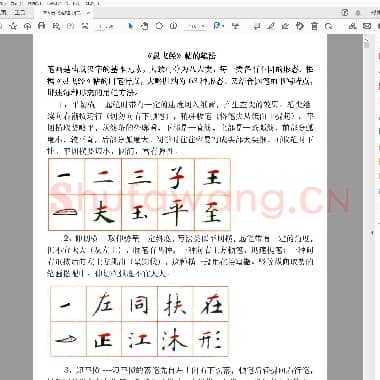
Task: Choose the hand pan tool
Action: (145, 26)
